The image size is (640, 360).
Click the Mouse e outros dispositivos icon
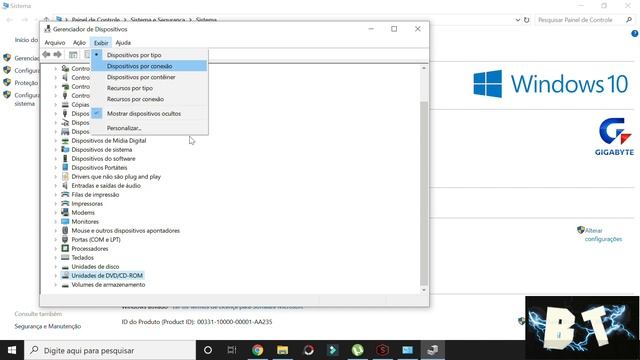pyautogui.click(x=65, y=230)
